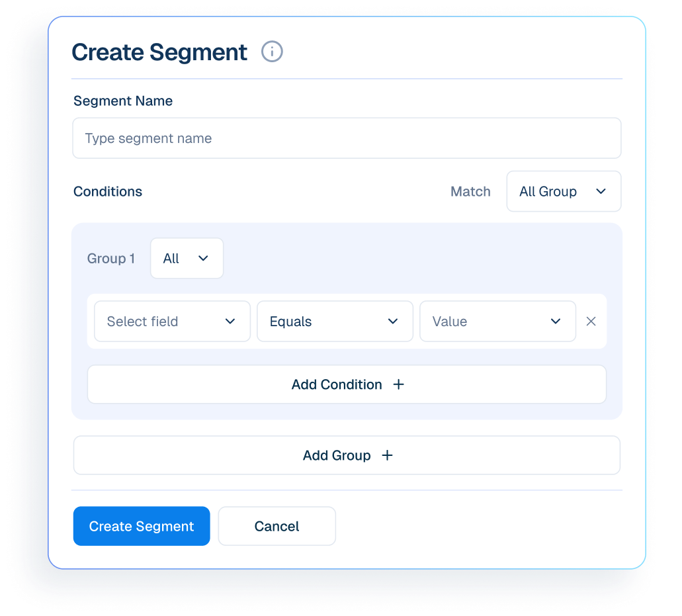Viewport: 682px width, 616px height.
Task: Open the Match All Group dropdown
Action: click(564, 191)
